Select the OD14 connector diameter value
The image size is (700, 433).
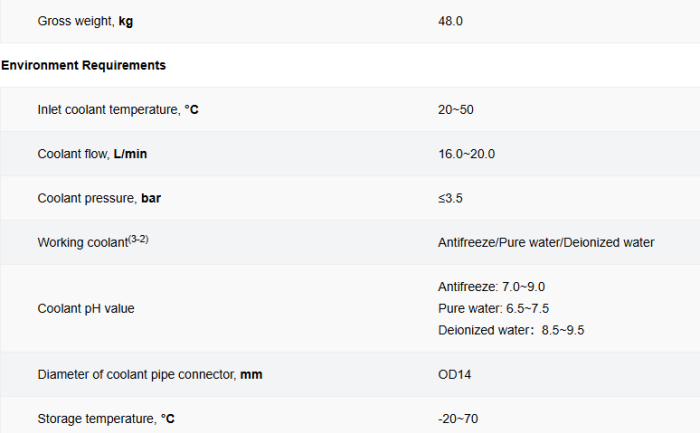point(454,374)
